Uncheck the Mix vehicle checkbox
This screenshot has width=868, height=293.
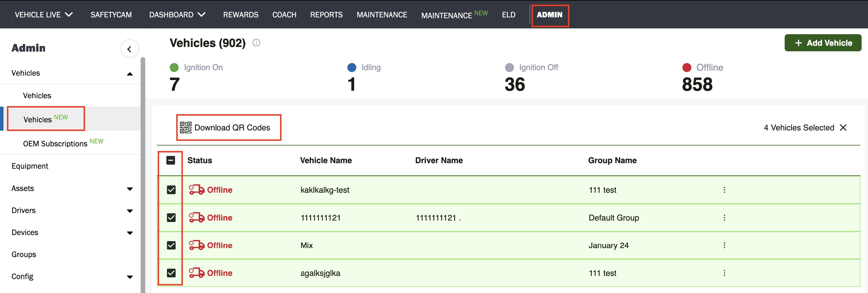click(x=171, y=245)
